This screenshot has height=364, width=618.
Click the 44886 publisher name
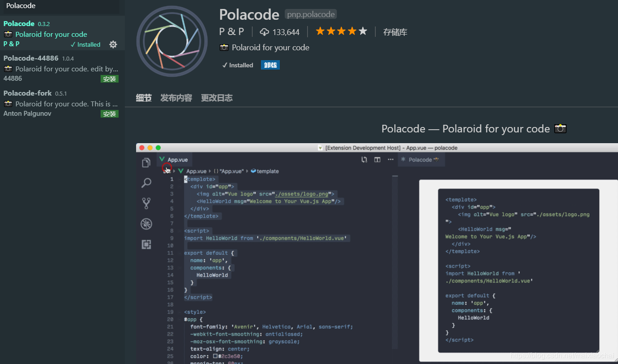click(x=13, y=79)
